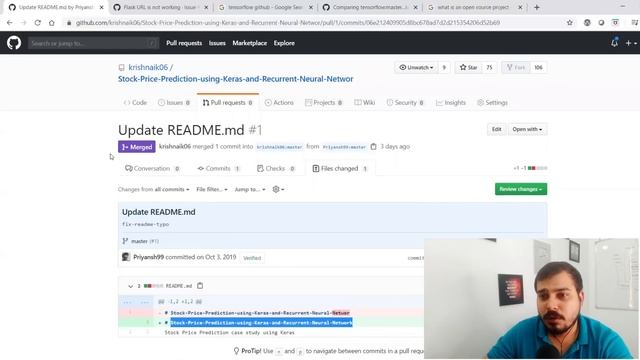Open the Conversation tab

[152, 168]
